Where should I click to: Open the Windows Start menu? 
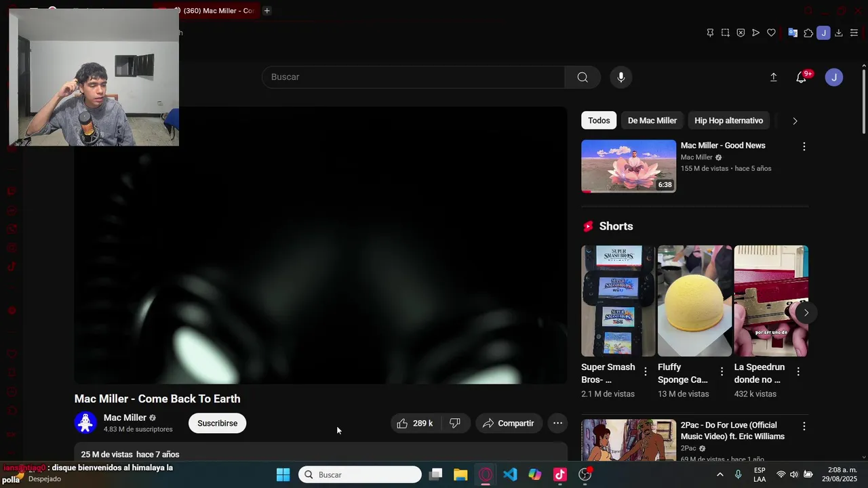[283, 474]
